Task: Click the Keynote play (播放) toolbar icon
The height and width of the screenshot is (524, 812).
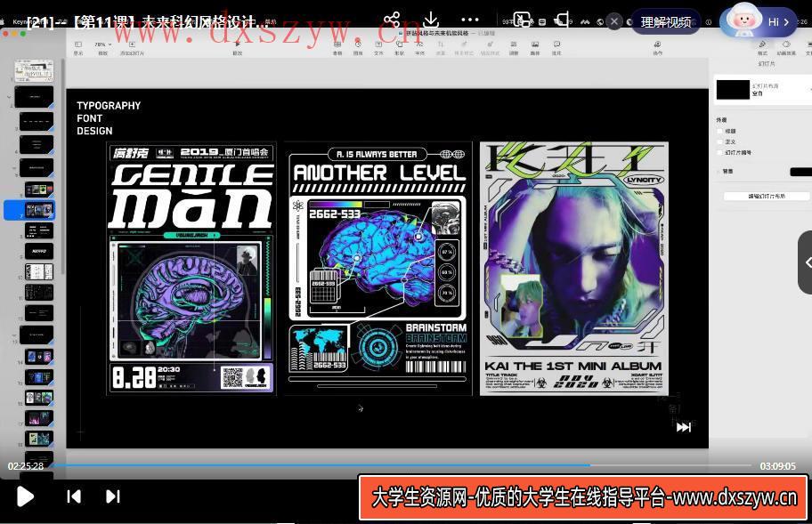Action: pos(237,44)
